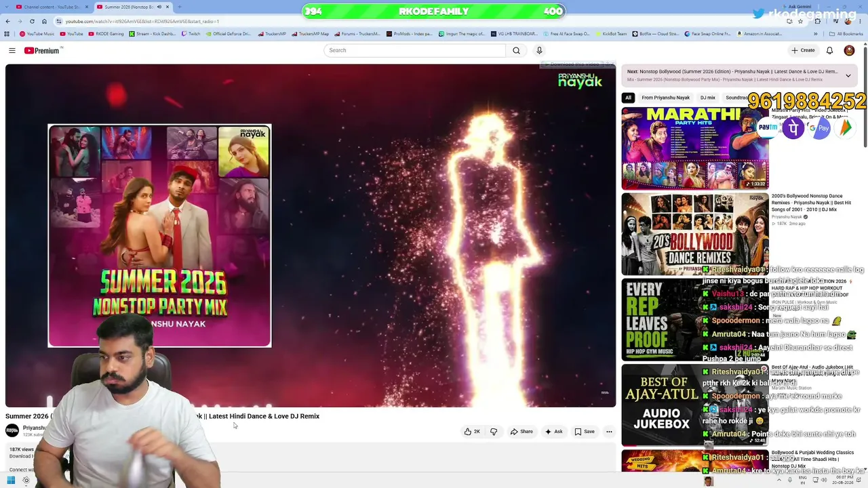This screenshot has width=868, height=488.
Task: Open the Stream - Kick Dashboard bookmark
Action: pyautogui.click(x=152, y=34)
